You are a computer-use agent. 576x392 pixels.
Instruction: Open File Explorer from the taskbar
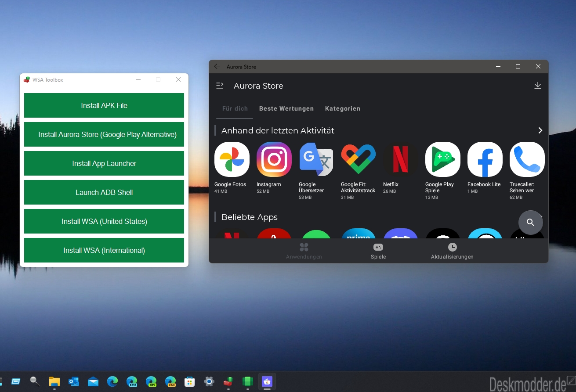[54, 381]
